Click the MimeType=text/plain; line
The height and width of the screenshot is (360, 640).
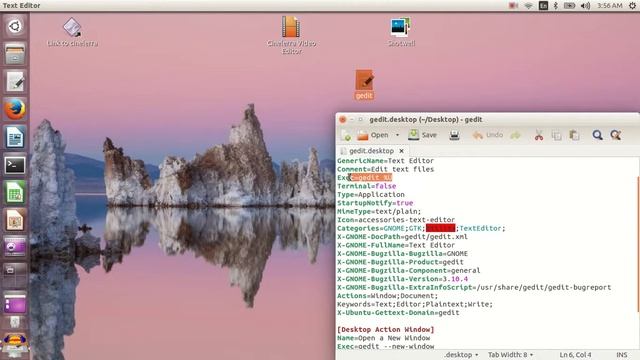pyautogui.click(x=379, y=211)
